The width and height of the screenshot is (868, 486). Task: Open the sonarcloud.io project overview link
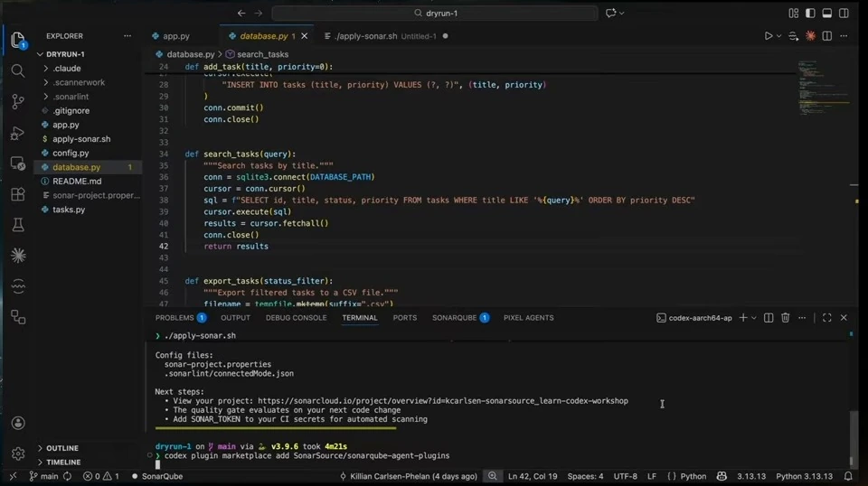pos(443,401)
